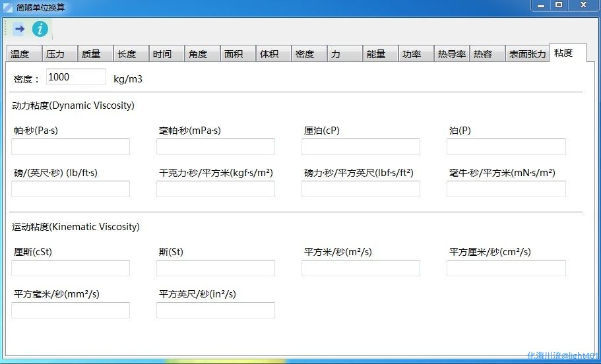Switch to the 温度 tab
The height and width of the screenshot is (364, 601).
24,54
